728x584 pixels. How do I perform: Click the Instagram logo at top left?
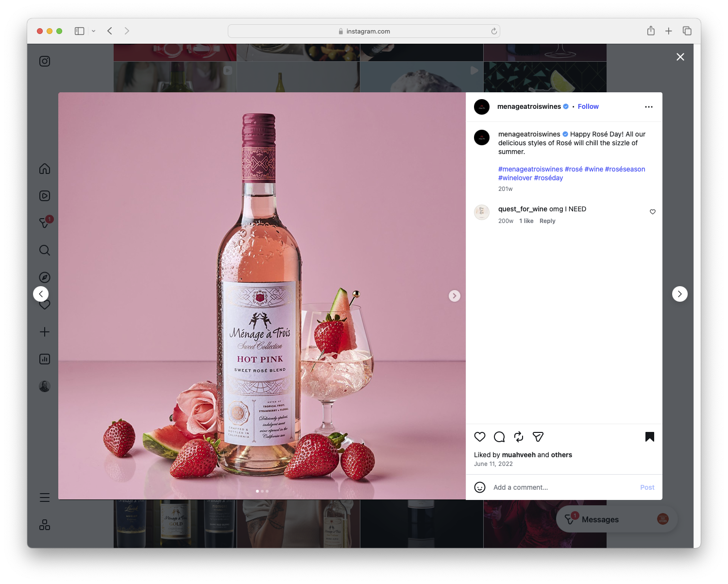tap(44, 61)
